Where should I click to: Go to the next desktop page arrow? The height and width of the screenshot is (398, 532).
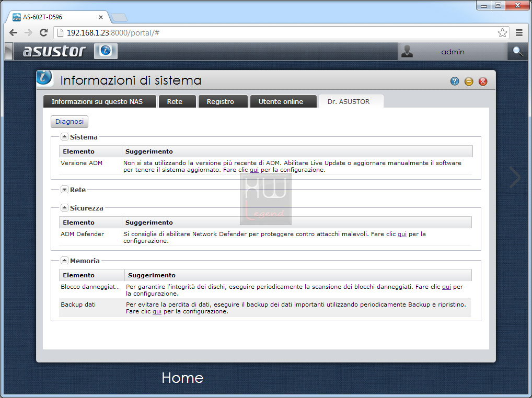[x=515, y=177]
